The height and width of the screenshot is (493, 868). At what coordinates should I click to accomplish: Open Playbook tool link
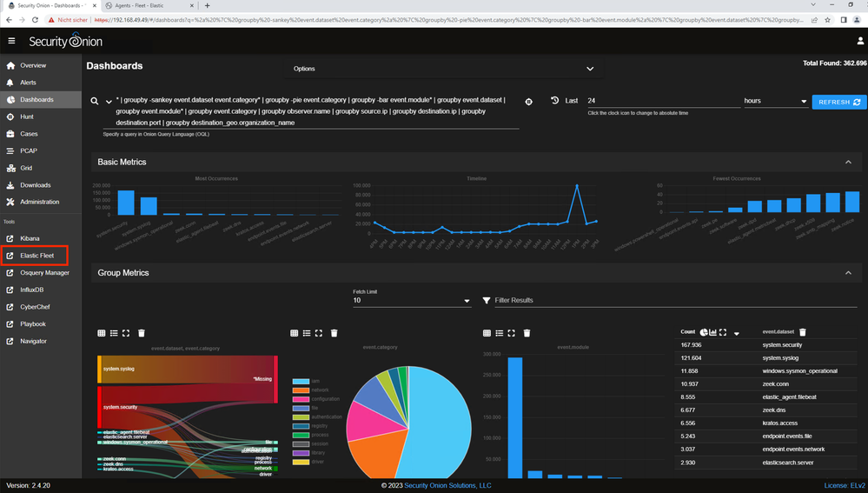pos(41,324)
